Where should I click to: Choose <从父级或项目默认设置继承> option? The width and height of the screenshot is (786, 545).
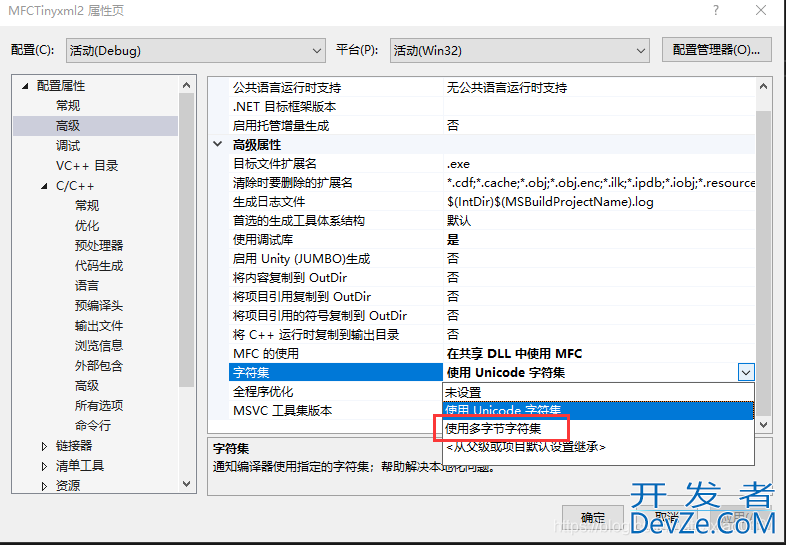598,447
